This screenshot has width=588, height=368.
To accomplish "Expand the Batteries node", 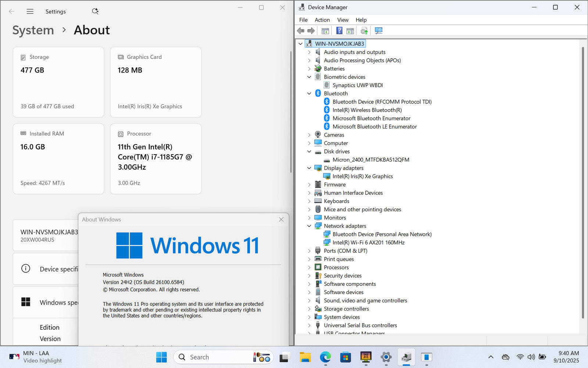I will 309,69.
